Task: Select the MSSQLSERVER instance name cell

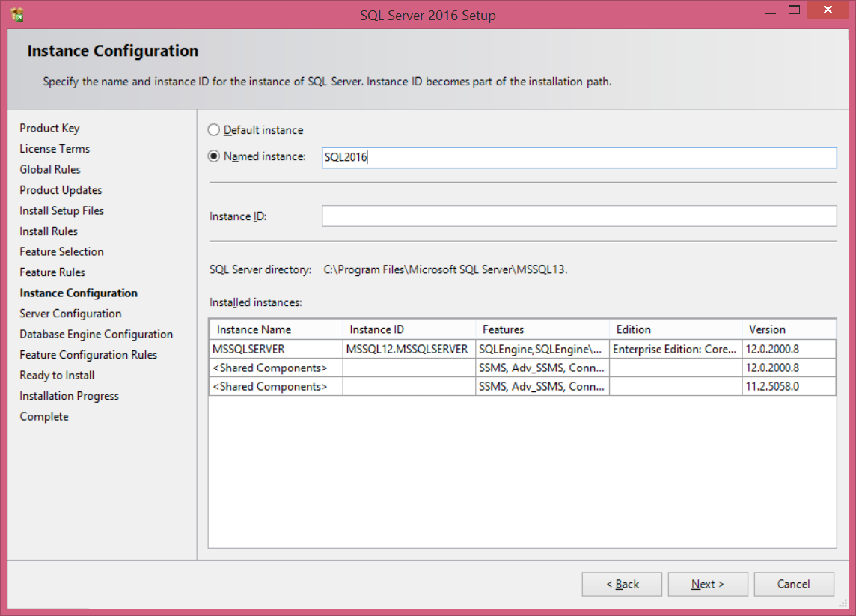Action: (x=275, y=349)
